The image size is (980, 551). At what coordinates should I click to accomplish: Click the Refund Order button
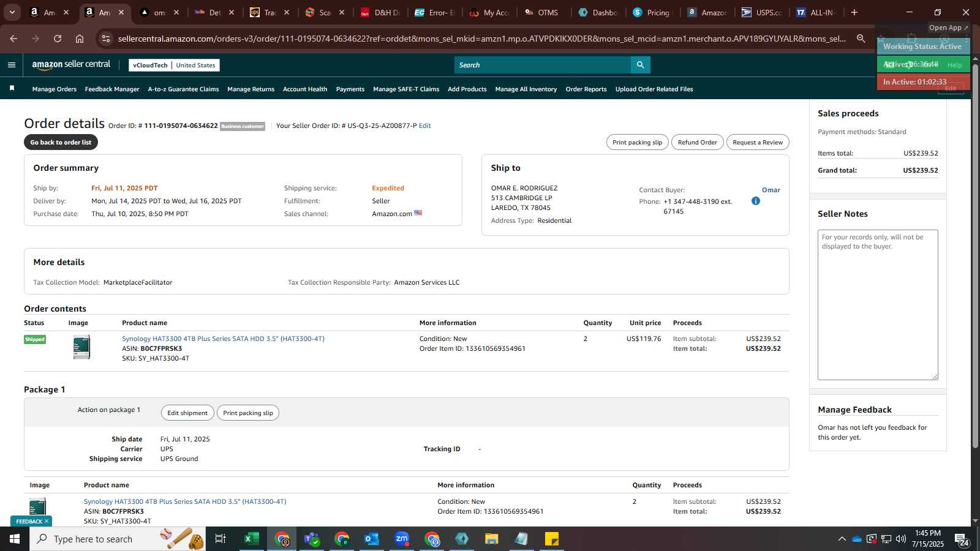[x=697, y=142]
